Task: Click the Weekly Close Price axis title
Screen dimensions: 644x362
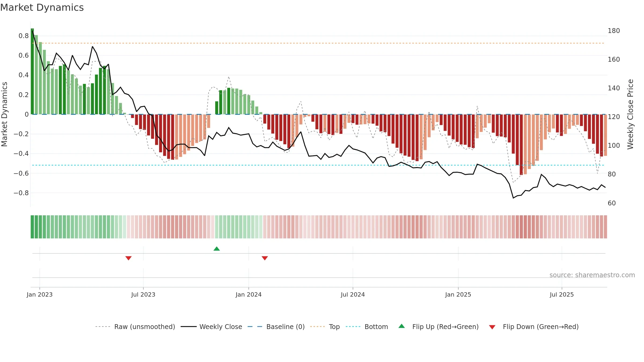Action: [x=630, y=114]
